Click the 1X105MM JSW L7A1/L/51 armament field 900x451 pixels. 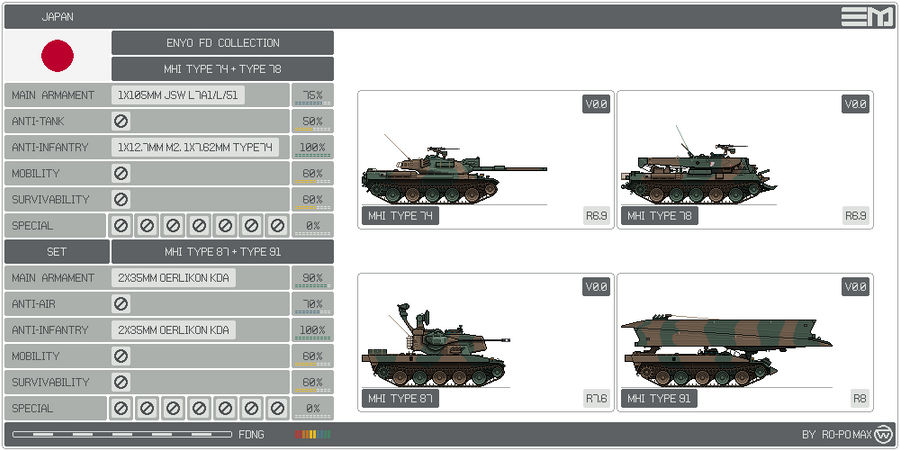(178, 95)
